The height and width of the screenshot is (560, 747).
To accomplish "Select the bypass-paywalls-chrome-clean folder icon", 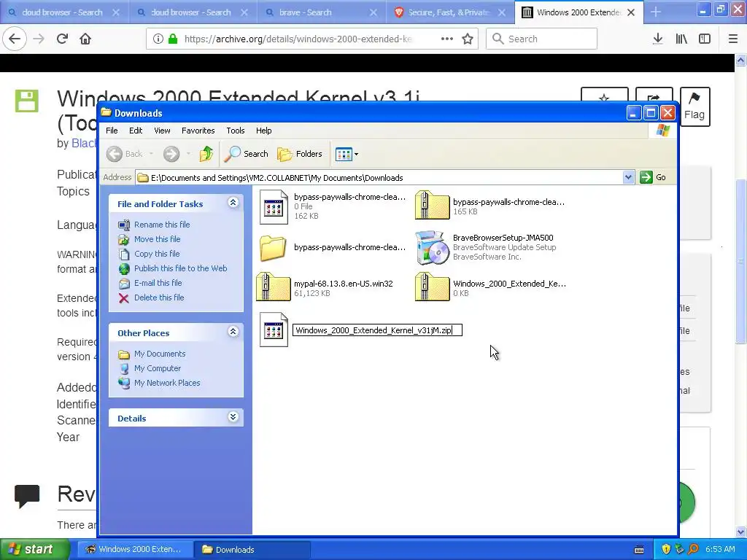I will pos(273,248).
